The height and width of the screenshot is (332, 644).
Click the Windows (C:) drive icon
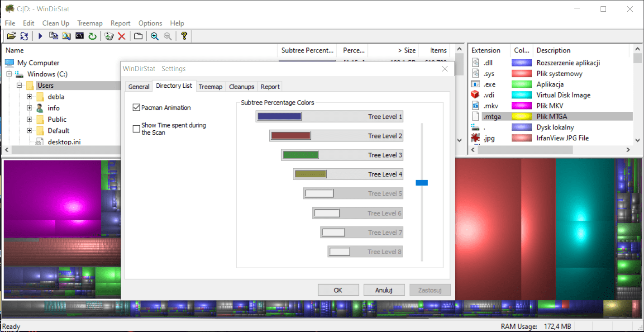pos(19,74)
